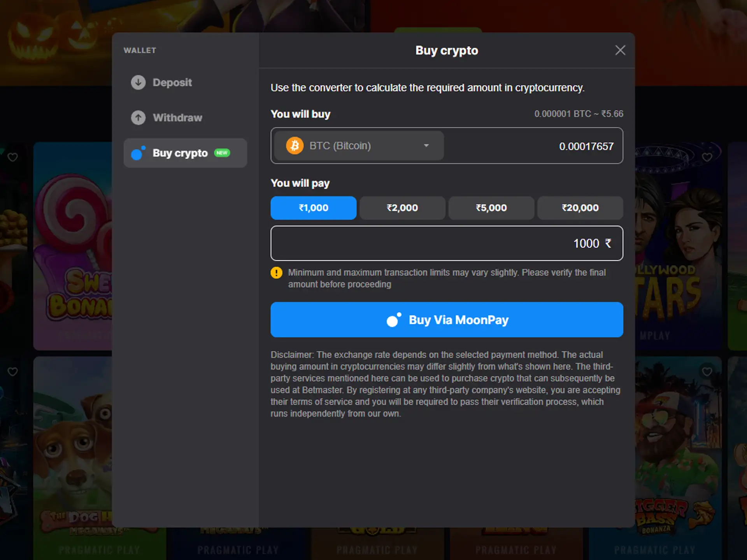Click Buy Via MoonPay button
This screenshot has width=747, height=560.
point(446,320)
